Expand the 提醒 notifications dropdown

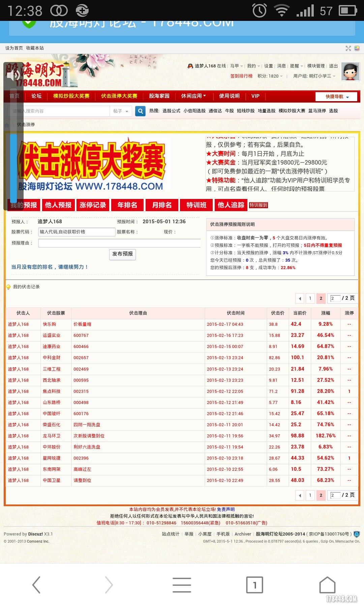pyautogui.click(x=297, y=66)
